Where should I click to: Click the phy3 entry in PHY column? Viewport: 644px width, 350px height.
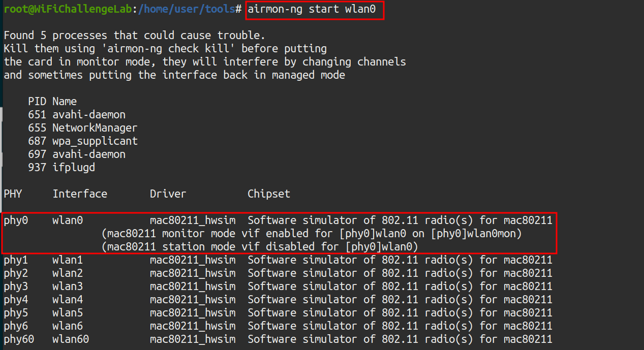point(16,287)
